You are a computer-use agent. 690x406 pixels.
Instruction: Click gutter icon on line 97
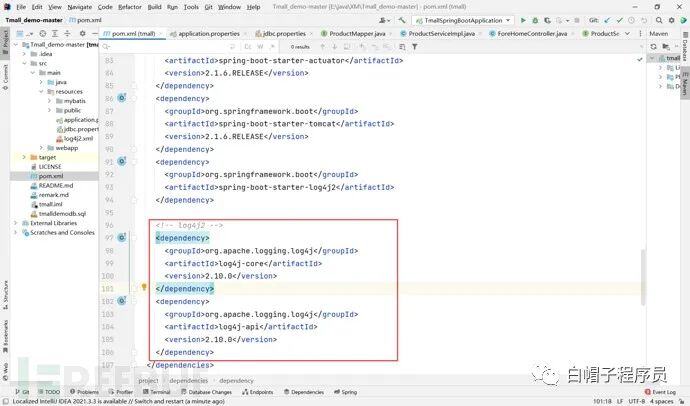coord(122,238)
